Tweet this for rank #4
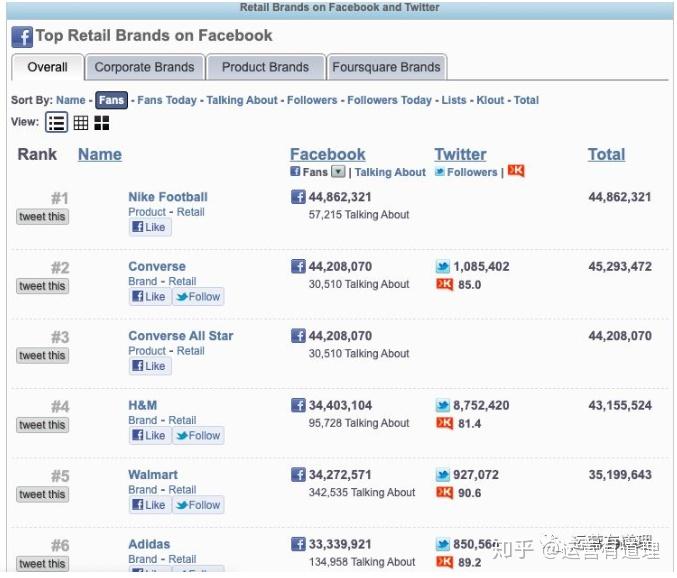The width and height of the screenshot is (677, 578). (x=42, y=425)
